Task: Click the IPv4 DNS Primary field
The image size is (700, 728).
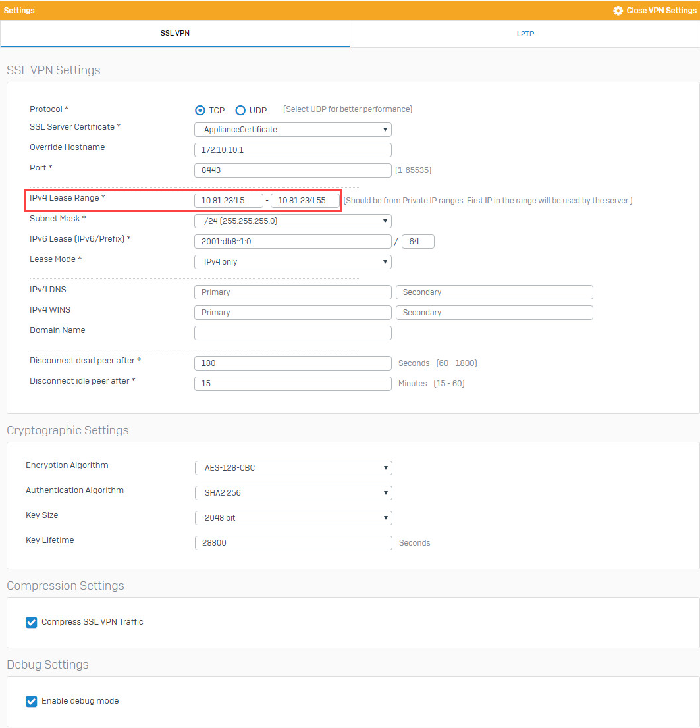Action: click(292, 292)
